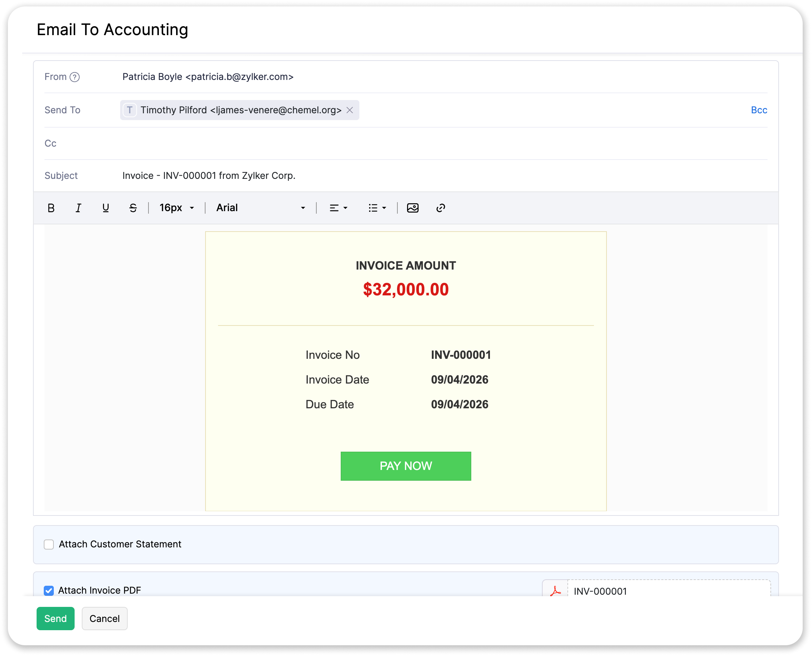Toggle underline formatting
Viewport: 812px width, 656px height.
(105, 208)
